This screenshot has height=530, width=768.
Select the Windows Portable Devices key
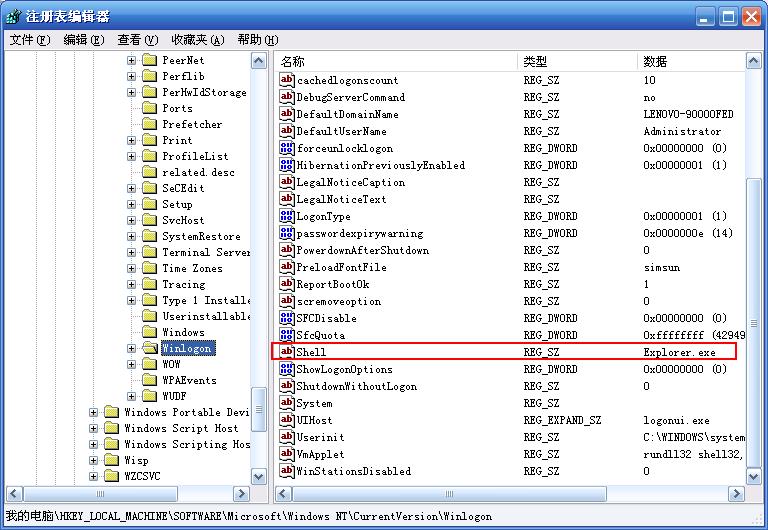point(187,412)
